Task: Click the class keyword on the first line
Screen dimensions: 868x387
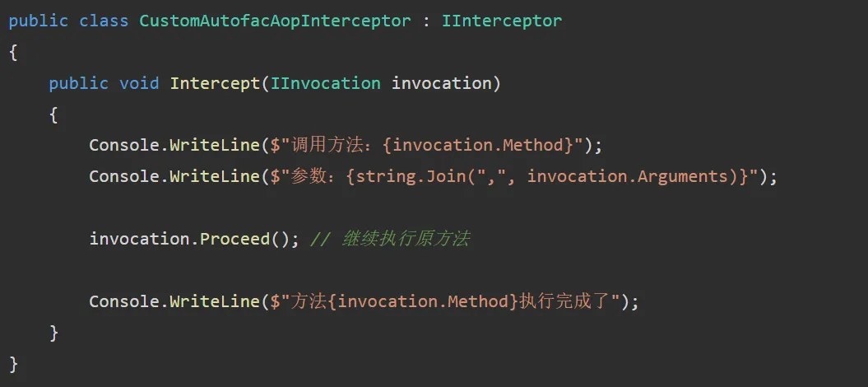Action: (104, 21)
